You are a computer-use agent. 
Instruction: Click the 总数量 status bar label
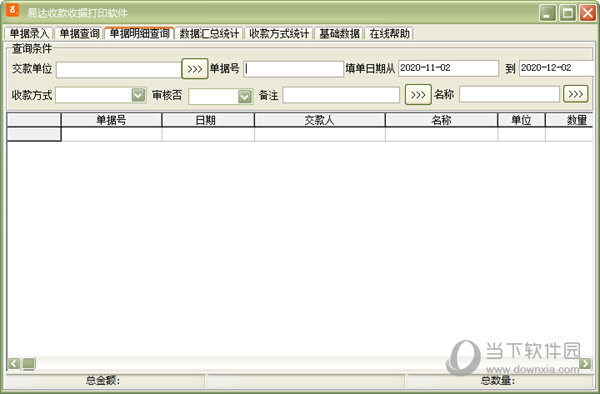tap(498, 381)
